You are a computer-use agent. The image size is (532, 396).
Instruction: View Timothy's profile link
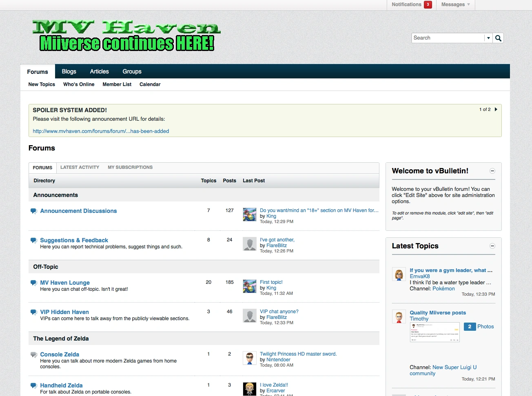tap(419, 319)
